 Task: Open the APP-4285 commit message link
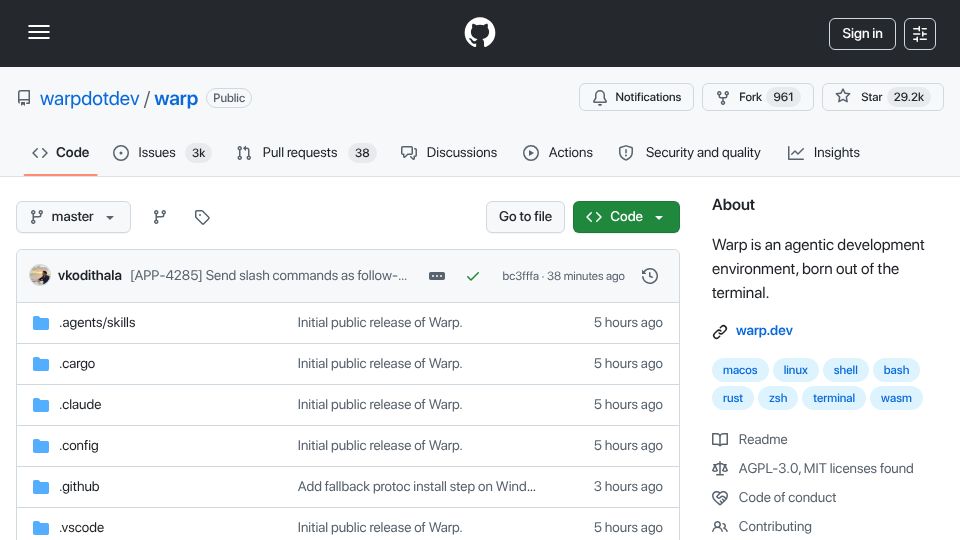coord(269,276)
